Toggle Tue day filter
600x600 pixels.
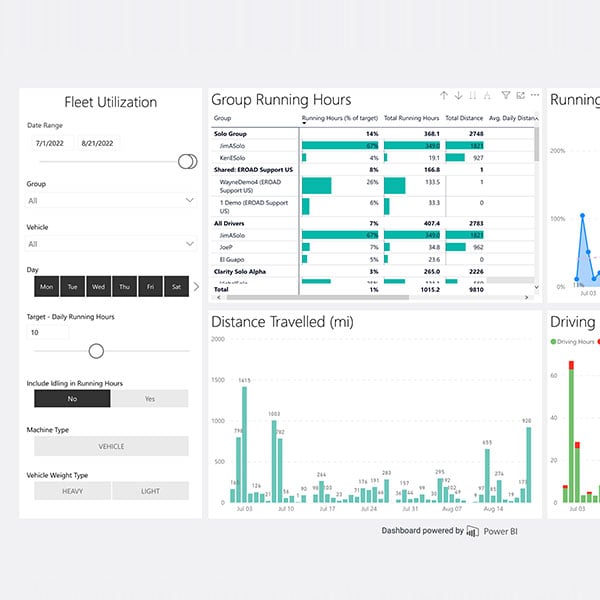click(73, 287)
